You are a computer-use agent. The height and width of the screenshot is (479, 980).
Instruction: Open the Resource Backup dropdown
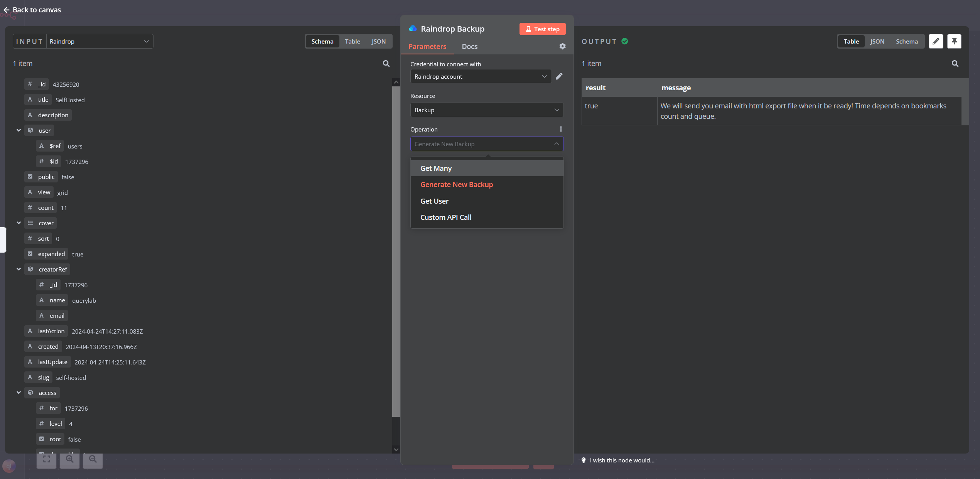click(487, 110)
